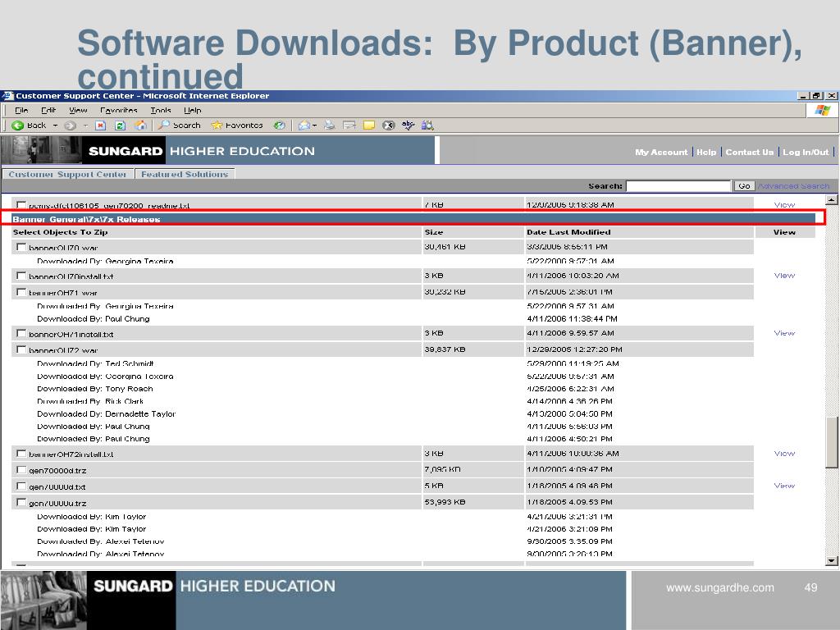Image resolution: width=840 pixels, height=630 pixels.
Task: Click the Help link in the page header
Action: pos(706,152)
